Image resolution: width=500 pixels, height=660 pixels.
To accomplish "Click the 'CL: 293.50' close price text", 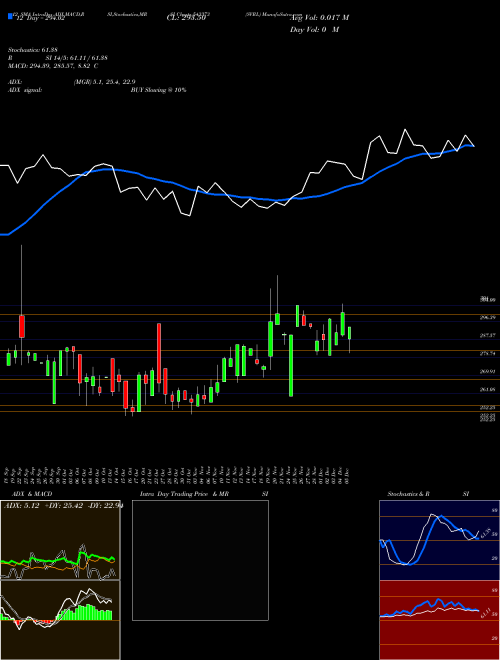I will click(x=186, y=18).
